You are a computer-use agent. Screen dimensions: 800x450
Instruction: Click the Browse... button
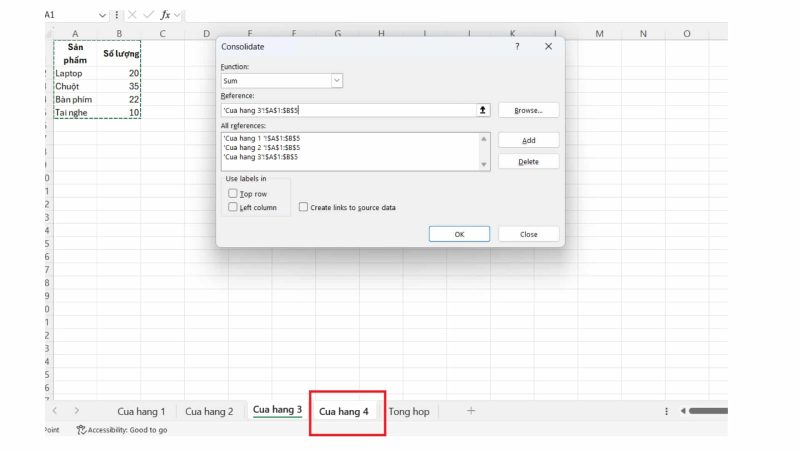pyautogui.click(x=529, y=110)
